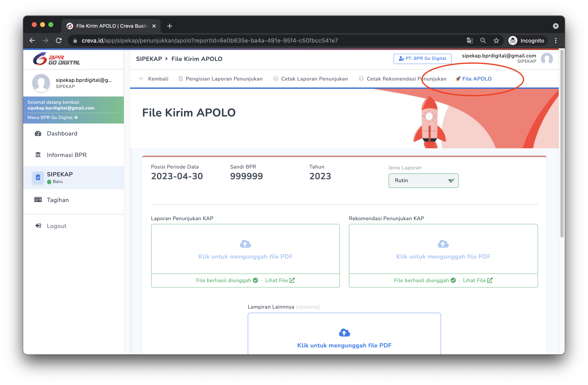Screen dimensions: 588x385
Task: Click the tab search dropdown arrow
Action: (x=556, y=26)
